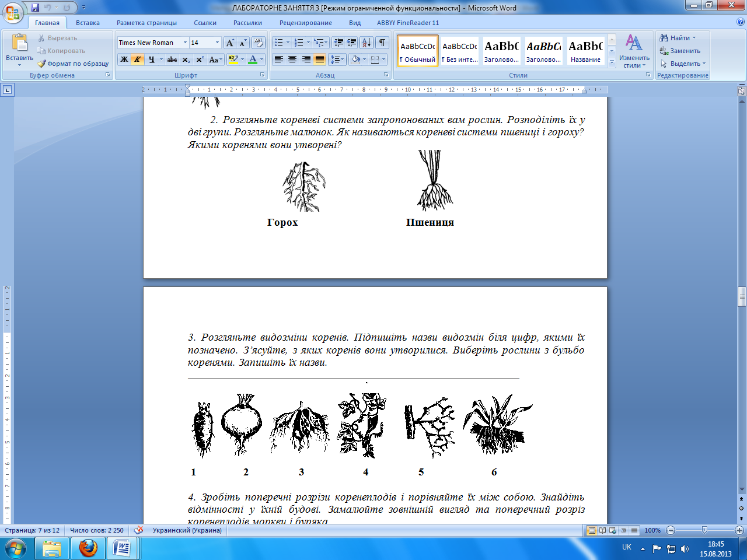The width and height of the screenshot is (747, 560).
Task: Increase font size
Action: (x=230, y=43)
